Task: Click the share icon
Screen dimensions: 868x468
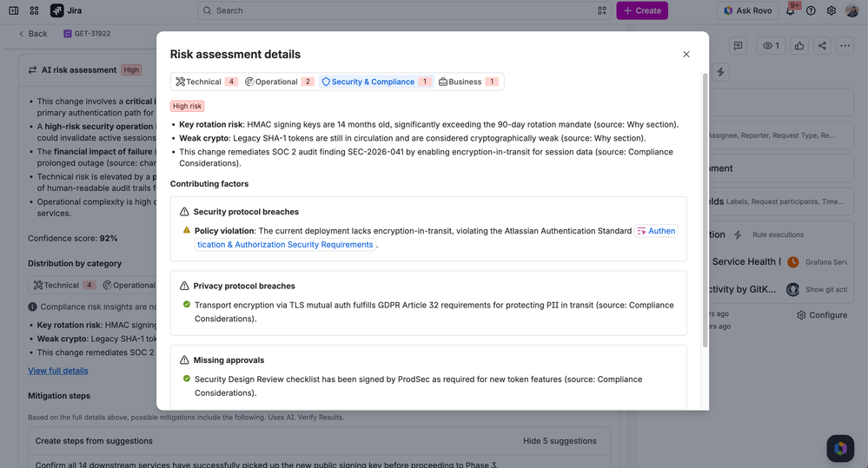Action: pyautogui.click(x=822, y=46)
